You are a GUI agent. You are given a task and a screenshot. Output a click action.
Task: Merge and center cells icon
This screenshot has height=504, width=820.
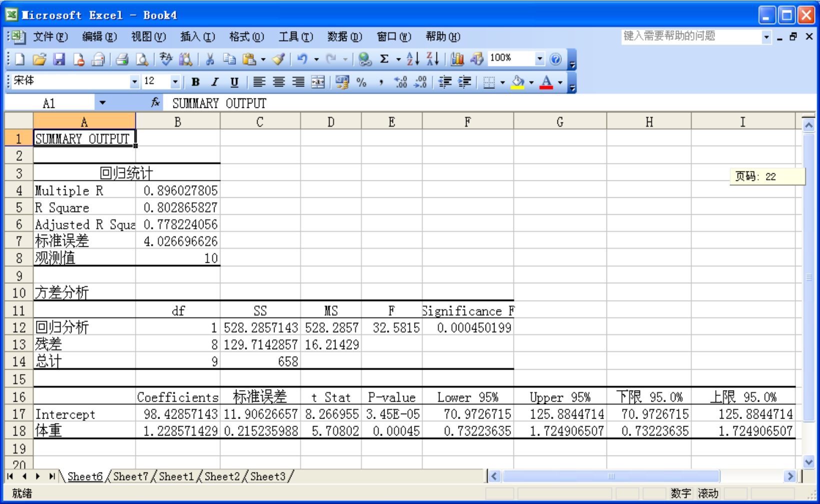(318, 82)
